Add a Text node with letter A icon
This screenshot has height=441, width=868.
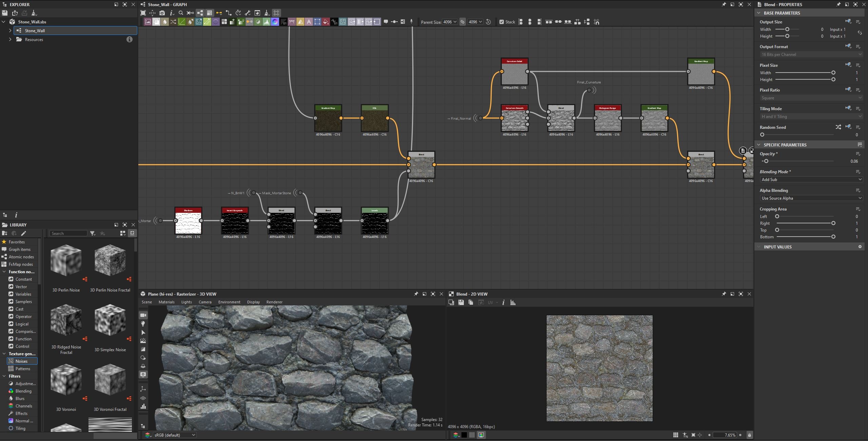click(309, 22)
